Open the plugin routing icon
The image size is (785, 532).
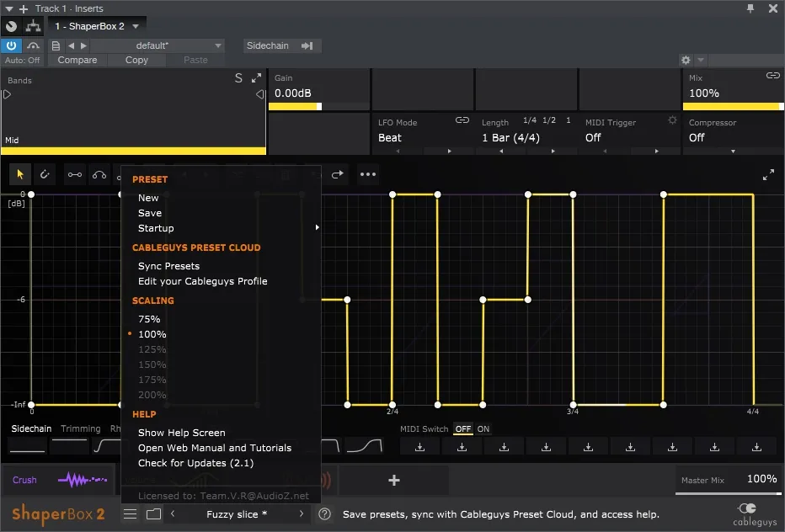coord(33,26)
